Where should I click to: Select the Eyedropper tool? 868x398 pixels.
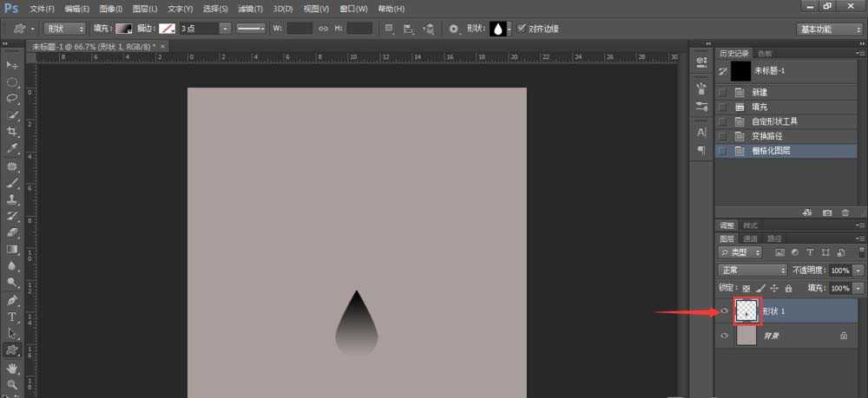pyautogui.click(x=12, y=148)
